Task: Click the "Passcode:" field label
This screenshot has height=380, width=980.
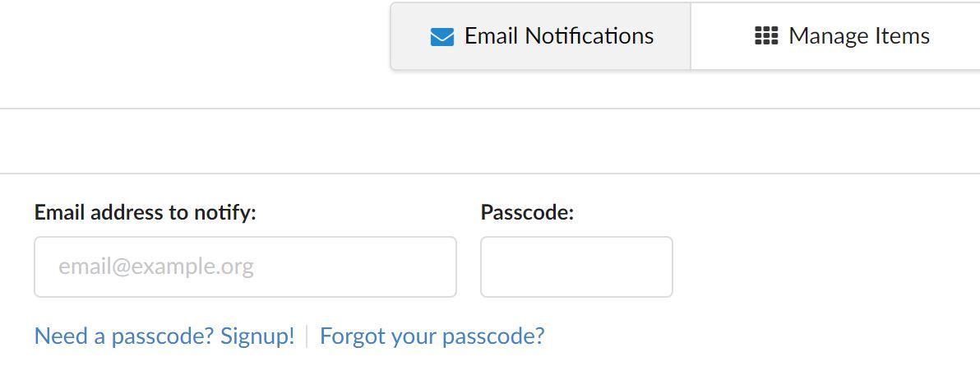Action: point(527,212)
